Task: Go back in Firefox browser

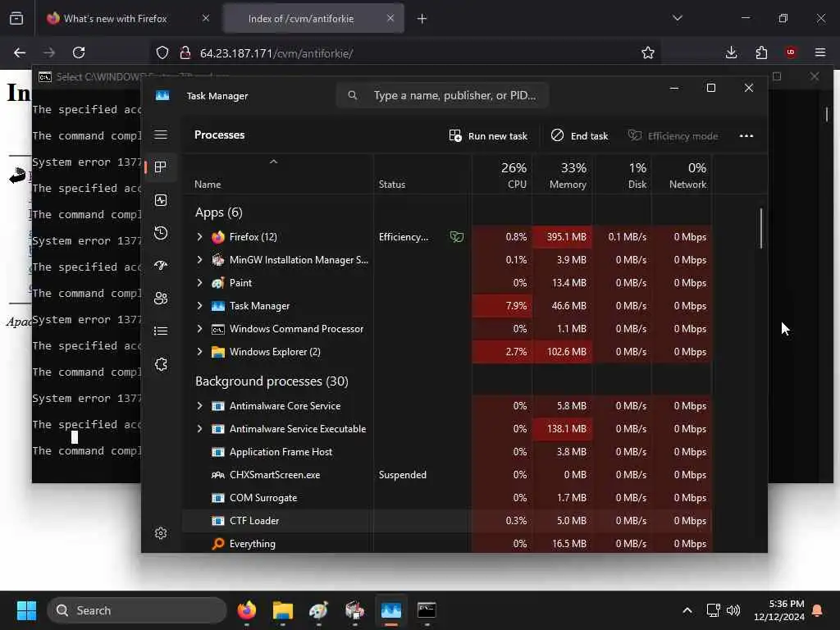Action: [20, 52]
